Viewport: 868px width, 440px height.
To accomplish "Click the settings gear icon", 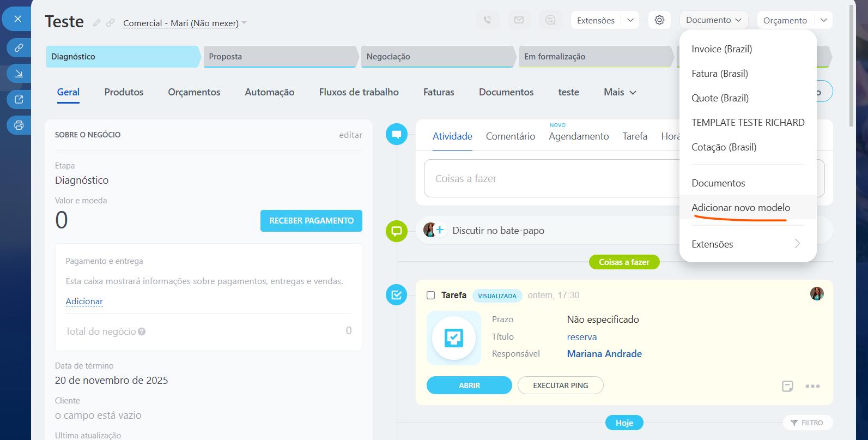I will click(659, 20).
